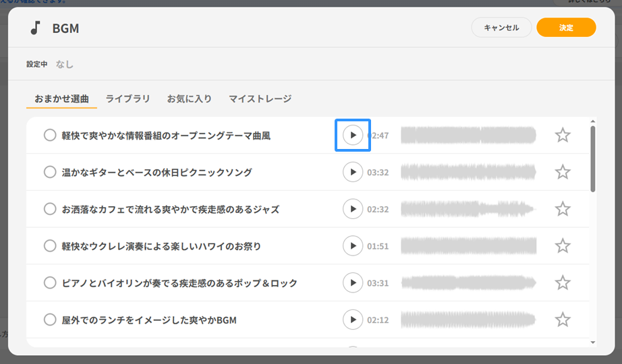The image size is (622, 364).
Task: Seek within the ピアノとバイオリン track waveform
Action: pyautogui.click(x=468, y=283)
